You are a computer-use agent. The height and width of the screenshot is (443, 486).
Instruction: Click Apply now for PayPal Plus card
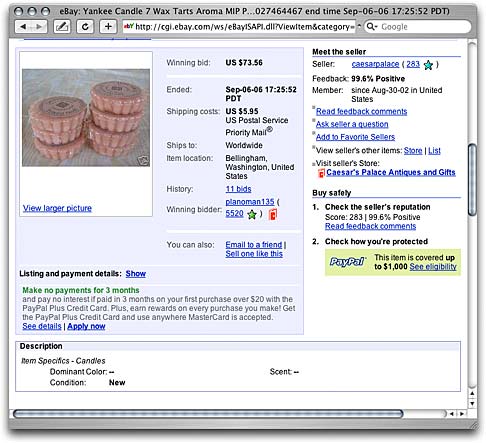tap(86, 326)
